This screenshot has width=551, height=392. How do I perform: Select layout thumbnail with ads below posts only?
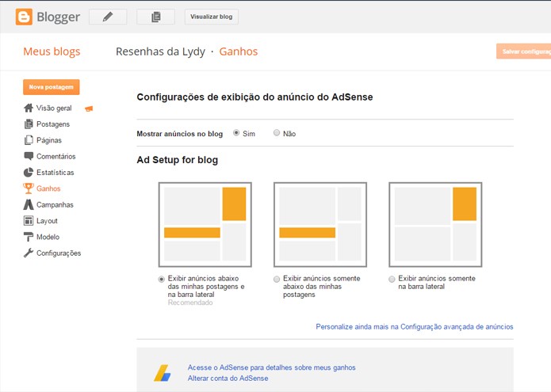click(320, 225)
